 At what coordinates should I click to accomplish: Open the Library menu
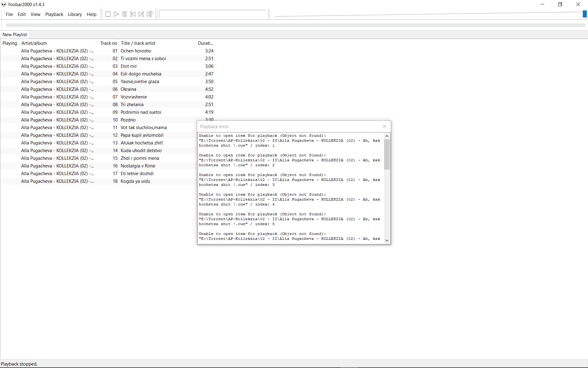tap(75, 14)
